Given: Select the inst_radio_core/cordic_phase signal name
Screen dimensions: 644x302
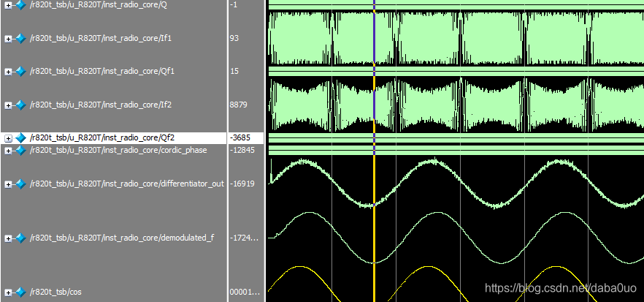Looking at the screenshot, I should [x=118, y=151].
